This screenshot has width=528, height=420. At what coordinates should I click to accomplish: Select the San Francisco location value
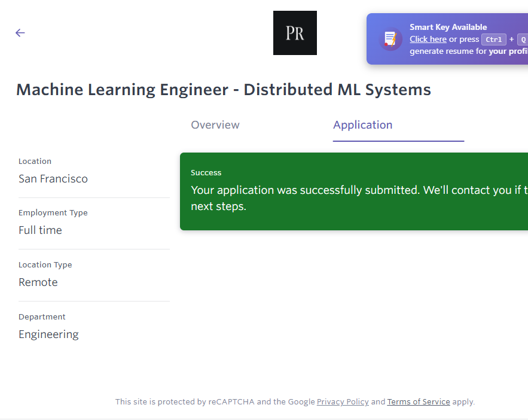53,179
